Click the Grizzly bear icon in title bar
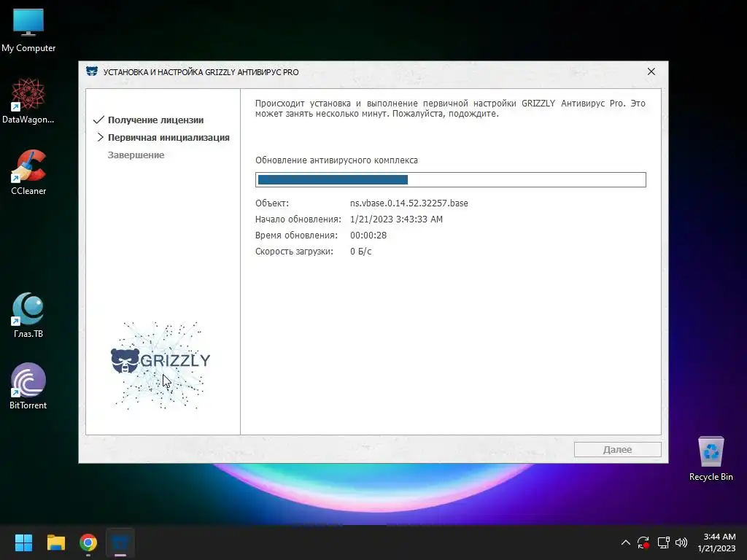This screenshot has width=747, height=560. (92, 71)
